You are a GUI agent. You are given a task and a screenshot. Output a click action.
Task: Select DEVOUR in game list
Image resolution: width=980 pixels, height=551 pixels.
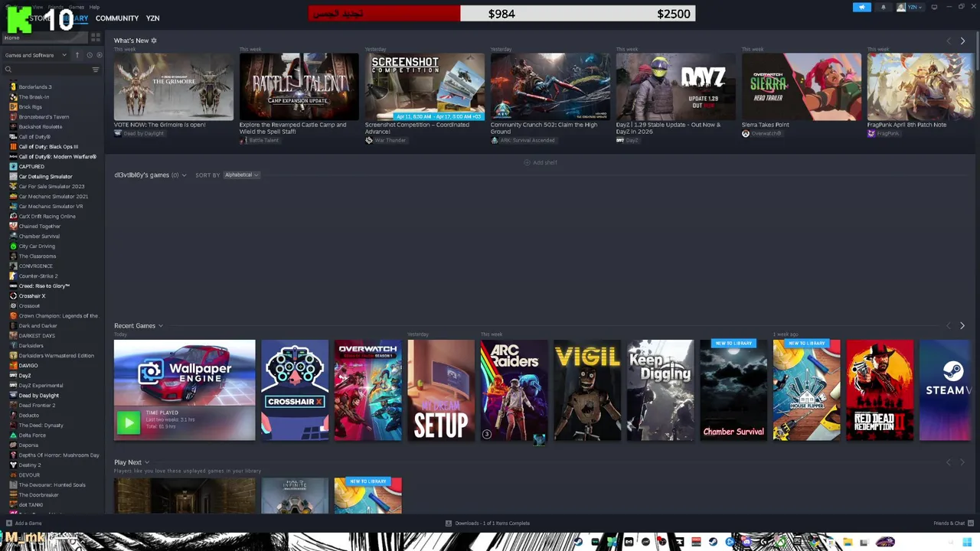(29, 475)
